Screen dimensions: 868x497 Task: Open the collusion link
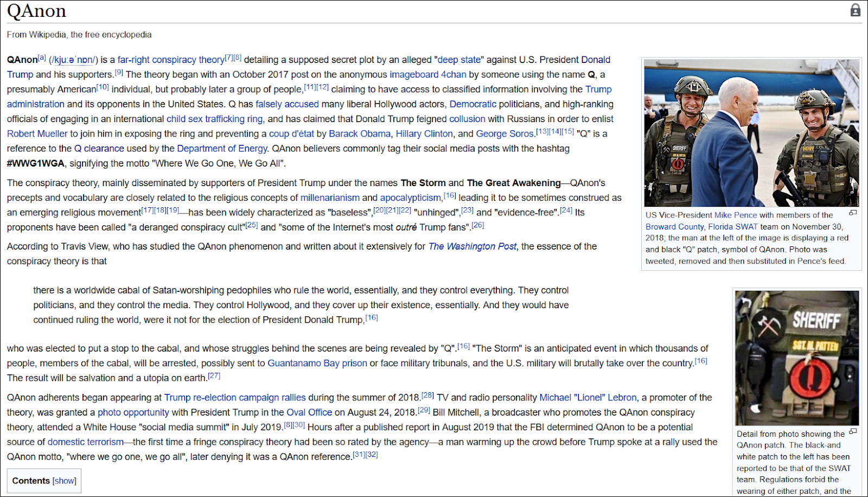click(467, 119)
